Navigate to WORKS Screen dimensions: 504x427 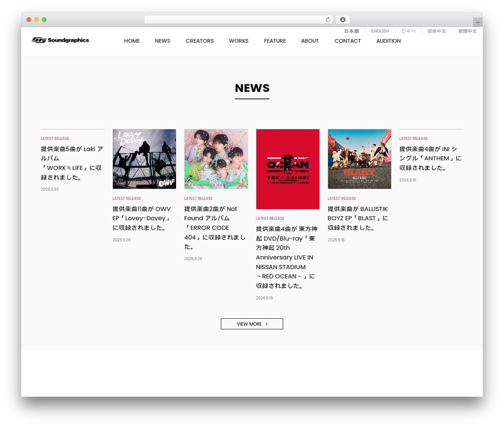[239, 41]
